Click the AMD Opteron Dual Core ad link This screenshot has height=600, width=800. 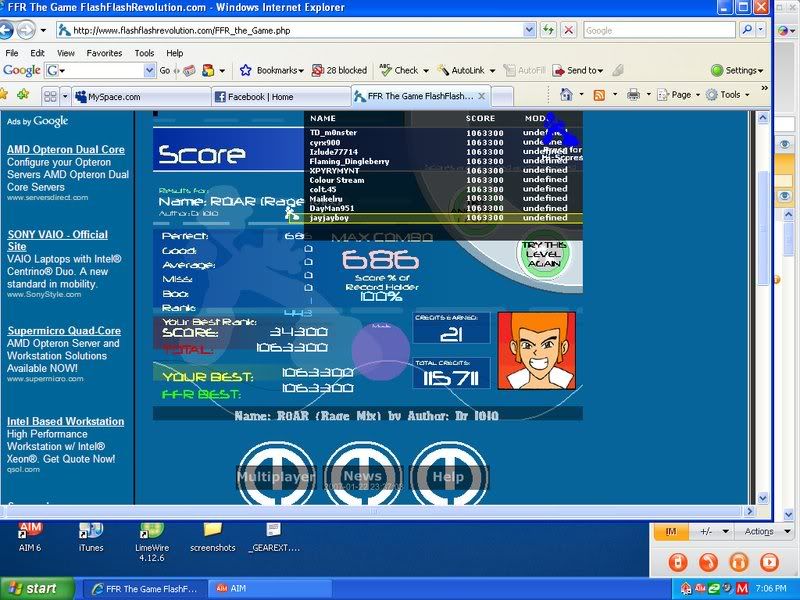66,149
